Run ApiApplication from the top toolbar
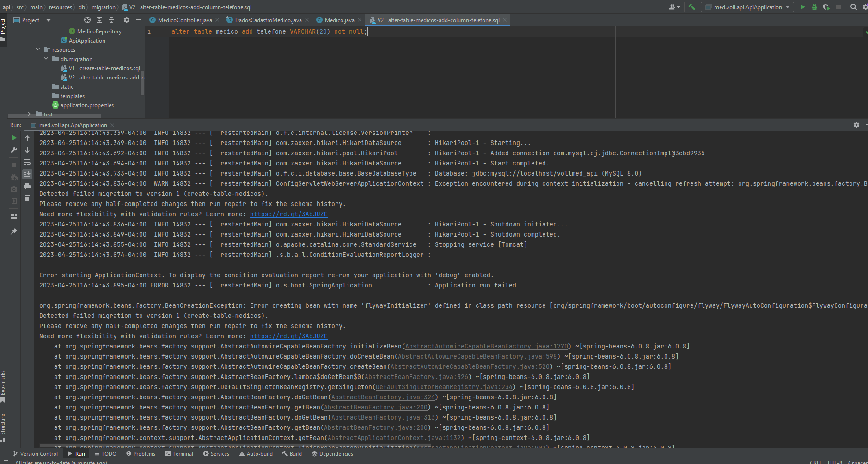The width and height of the screenshot is (868, 464). tap(802, 7)
